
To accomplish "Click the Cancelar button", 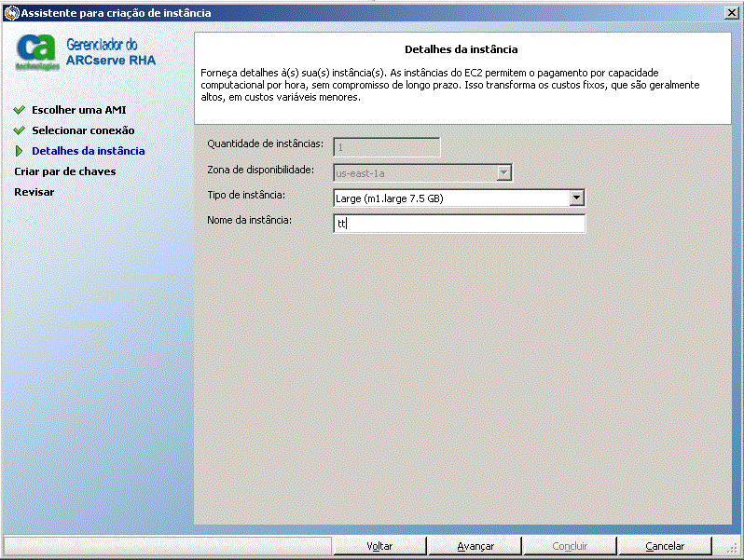I will (665, 546).
